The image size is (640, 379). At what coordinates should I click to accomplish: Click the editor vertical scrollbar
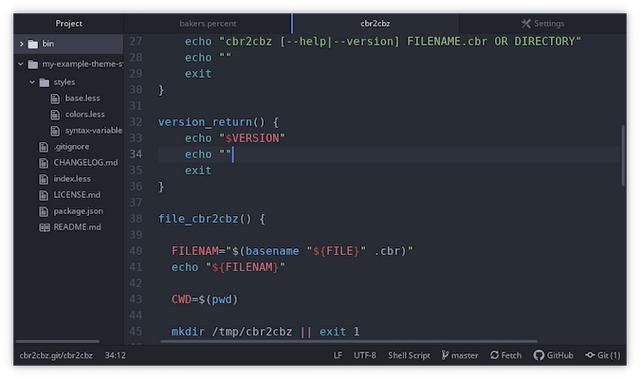point(623,156)
